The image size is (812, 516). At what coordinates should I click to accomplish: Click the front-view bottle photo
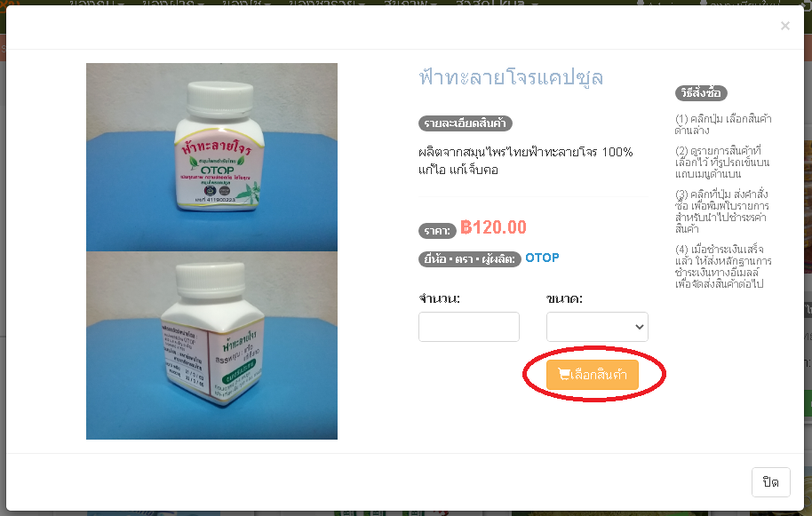coord(211,157)
